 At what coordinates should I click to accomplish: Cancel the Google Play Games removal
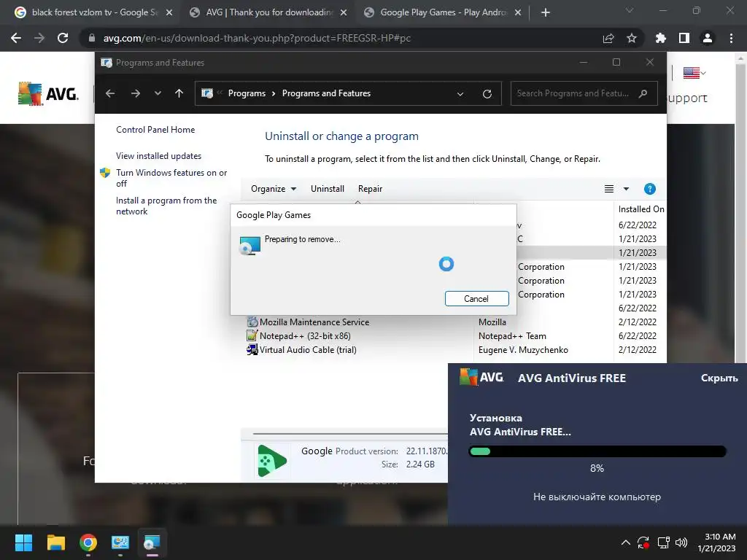pos(476,298)
